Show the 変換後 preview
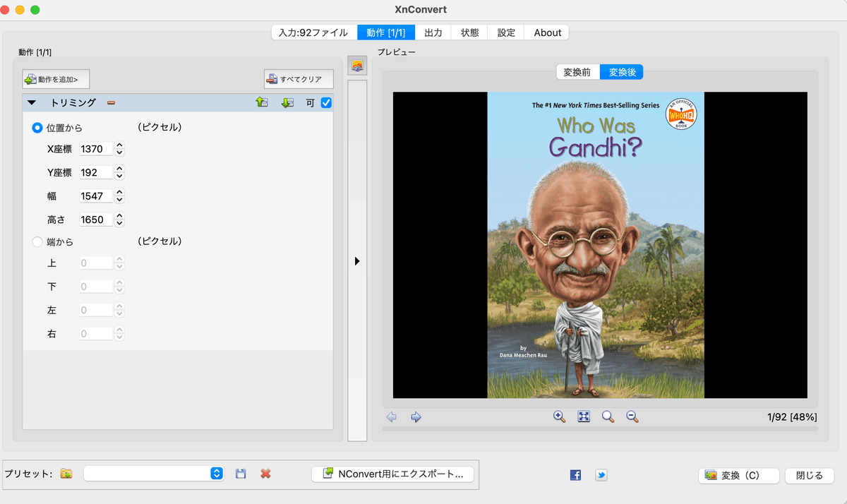847x504 pixels. coord(622,72)
